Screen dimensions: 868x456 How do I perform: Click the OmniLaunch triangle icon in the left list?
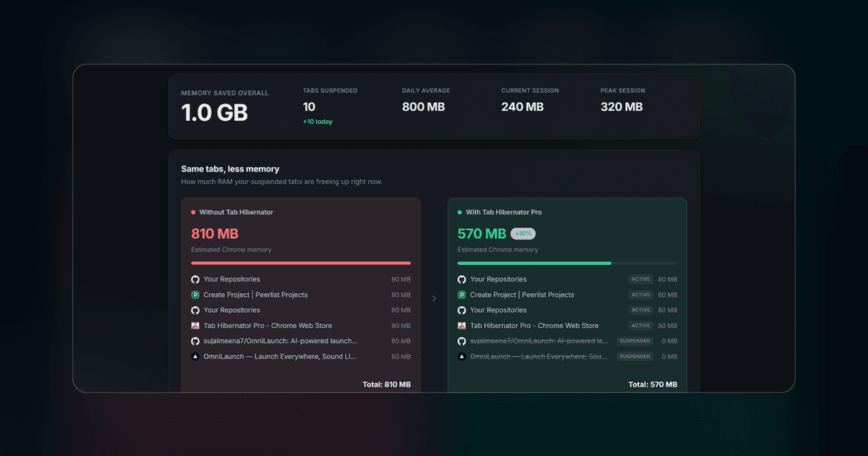click(x=195, y=356)
